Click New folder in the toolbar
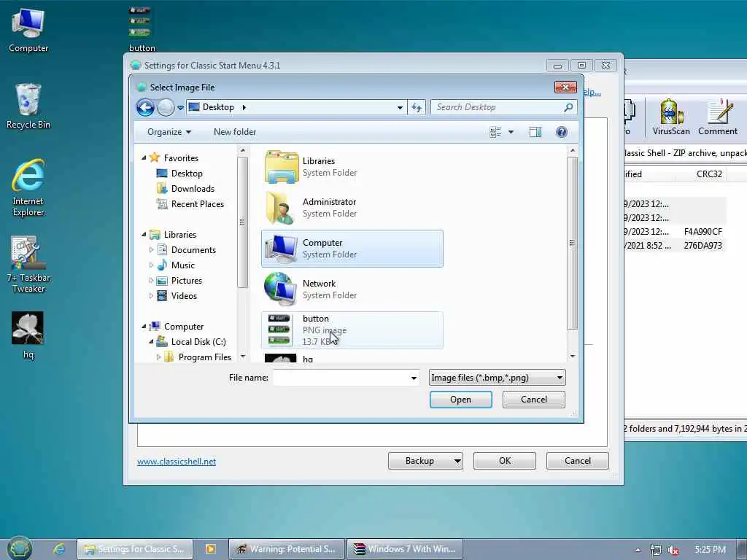The image size is (747, 560). [235, 132]
